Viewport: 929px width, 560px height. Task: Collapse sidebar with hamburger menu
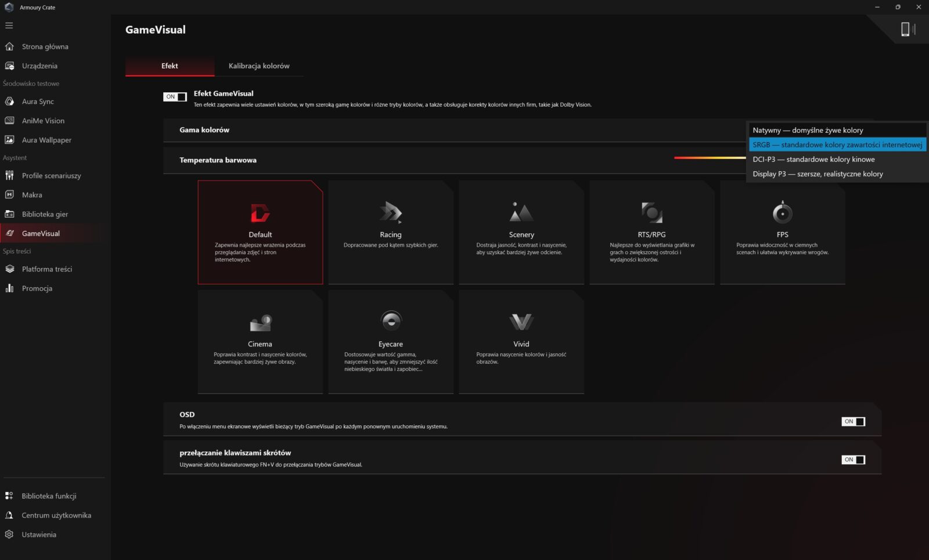tap(9, 26)
